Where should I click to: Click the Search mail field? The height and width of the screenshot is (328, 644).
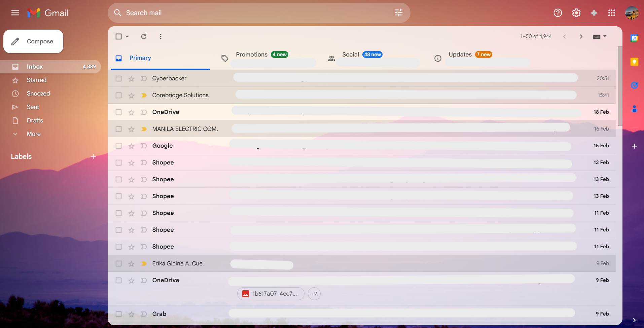coord(259,13)
